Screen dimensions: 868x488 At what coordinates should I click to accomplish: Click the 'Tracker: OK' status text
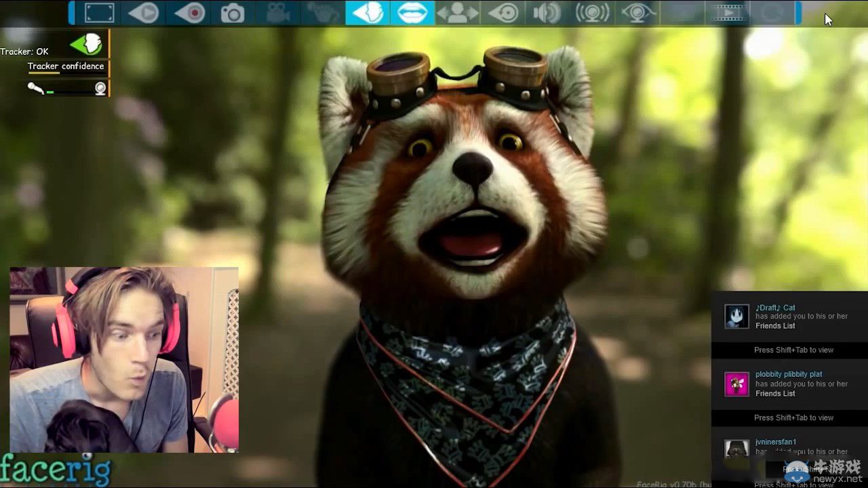click(x=24, y=52)
